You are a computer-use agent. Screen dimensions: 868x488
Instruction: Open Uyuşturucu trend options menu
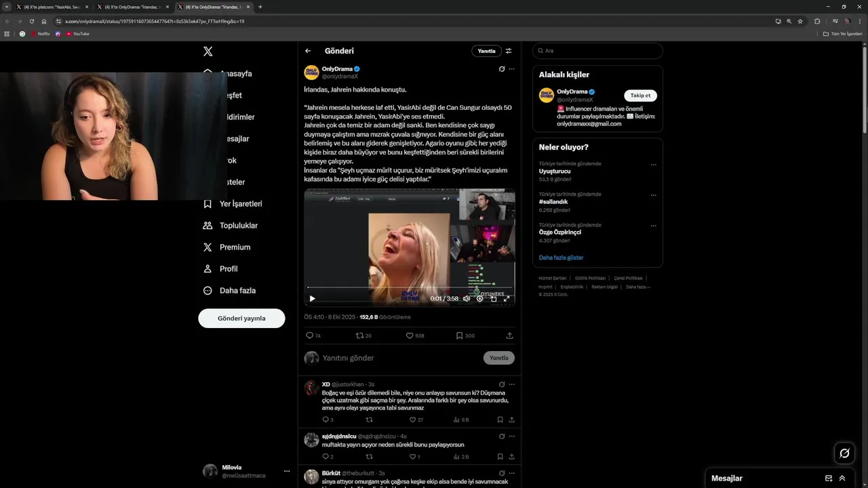654,165
